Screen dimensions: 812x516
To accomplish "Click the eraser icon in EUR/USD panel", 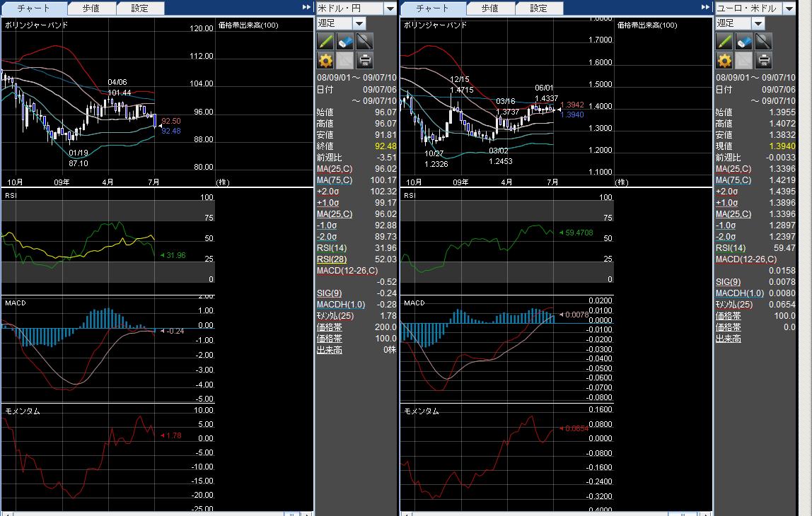I will click(744, 42).
